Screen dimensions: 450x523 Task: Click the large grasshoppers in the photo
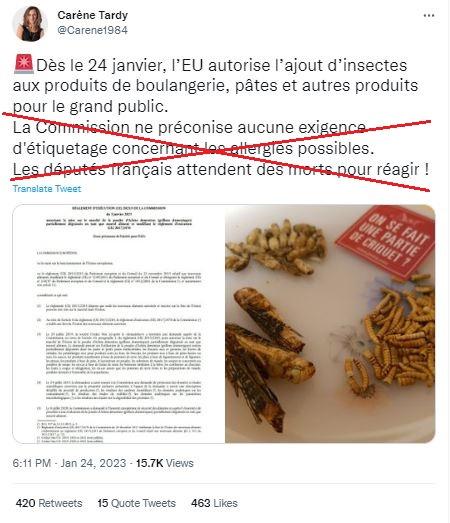pyautogui.click(x=265, y=359)
